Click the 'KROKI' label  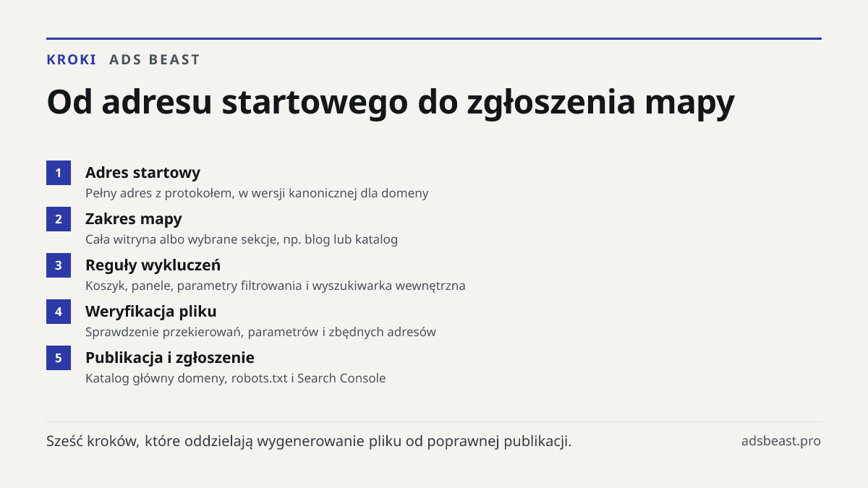point(72,60)
